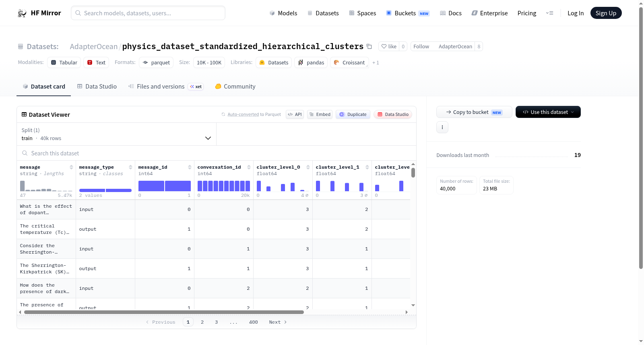Sort by the message column sort arrows
The image size is (644, 345).
tap(71, 167)
